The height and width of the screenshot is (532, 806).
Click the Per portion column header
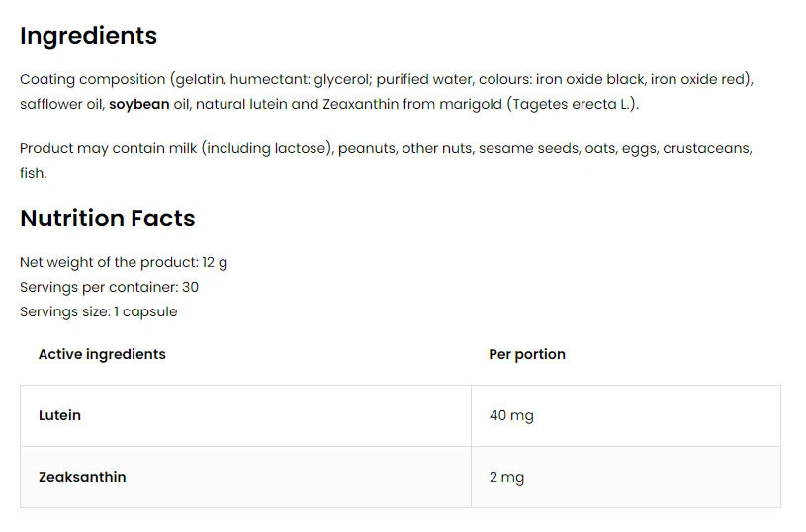point(527,354)
